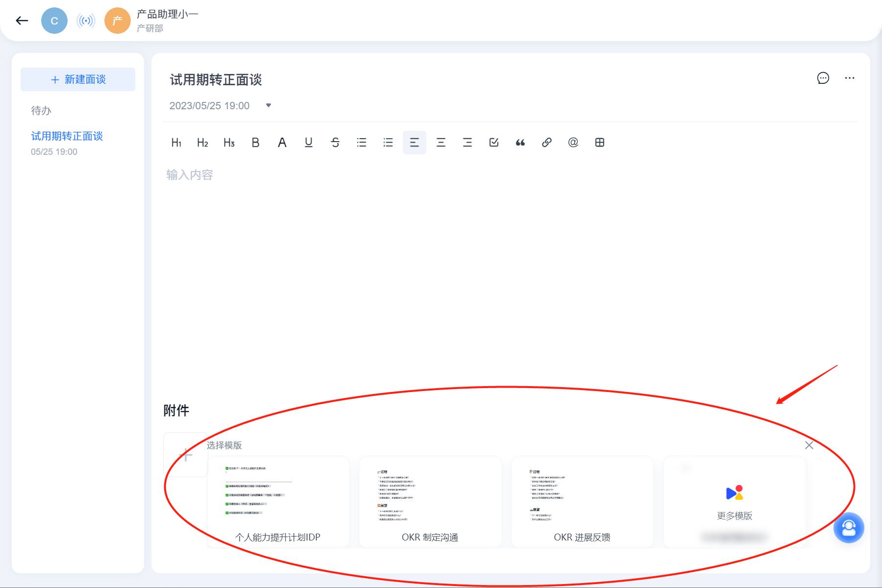
Task: Open the comments bubble icon
Action: pyautogui.click(x=823, y=78)
